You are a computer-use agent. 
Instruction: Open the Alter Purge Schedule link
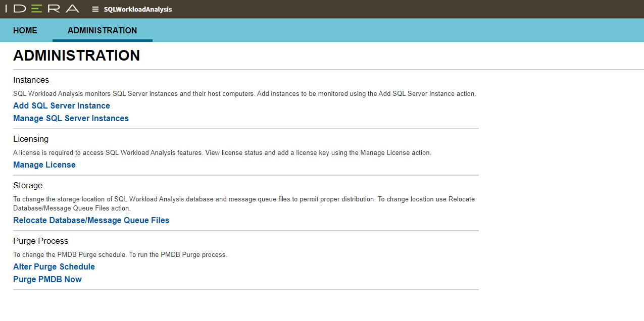[x=54, y=266]
